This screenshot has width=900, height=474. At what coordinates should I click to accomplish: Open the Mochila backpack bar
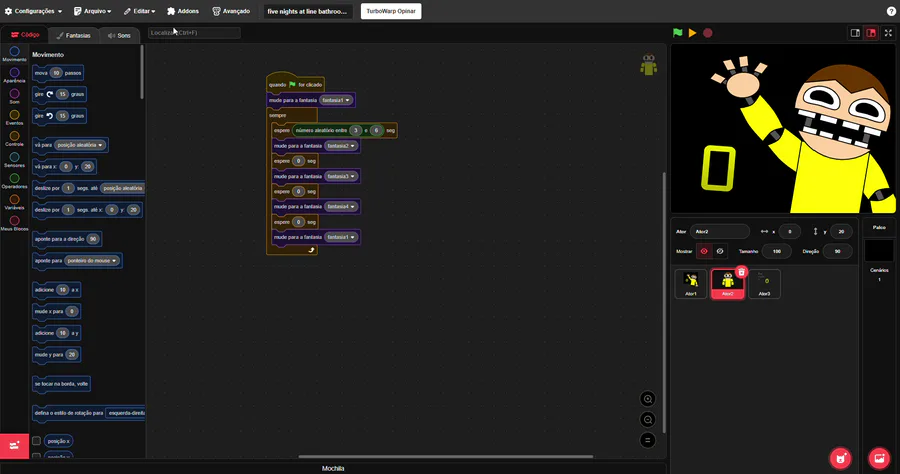[x=333, y=468]
